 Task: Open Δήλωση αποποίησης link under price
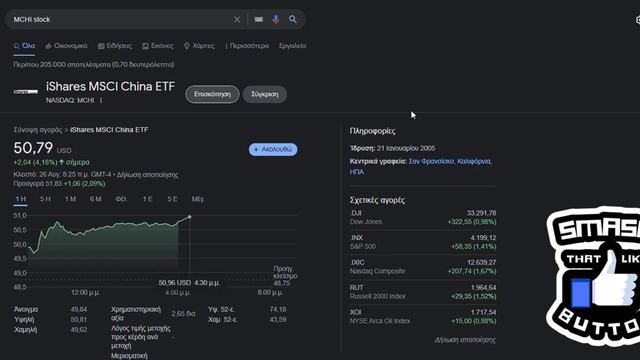pyautogui.click(x=147, y=175)
